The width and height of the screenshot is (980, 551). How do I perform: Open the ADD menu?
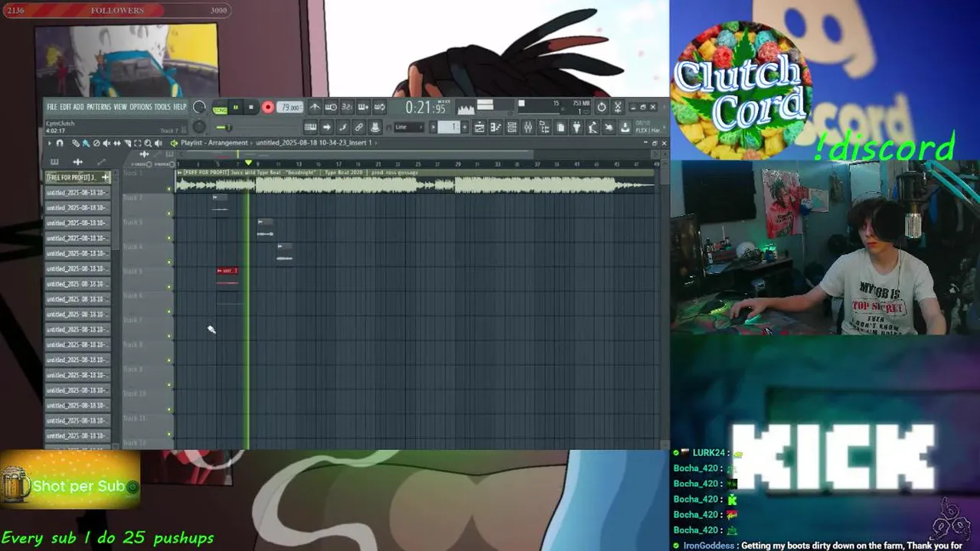[78, 107]
